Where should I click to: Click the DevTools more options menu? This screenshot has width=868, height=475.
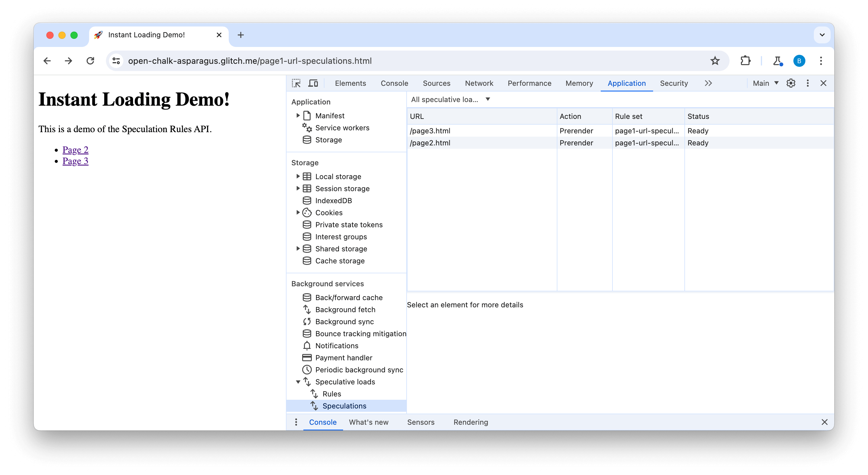coord(807,82)
